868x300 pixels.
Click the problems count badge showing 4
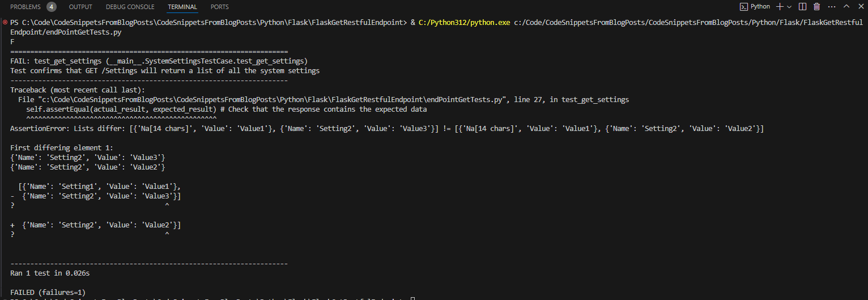pyautogui.click(x=52, y=7)
